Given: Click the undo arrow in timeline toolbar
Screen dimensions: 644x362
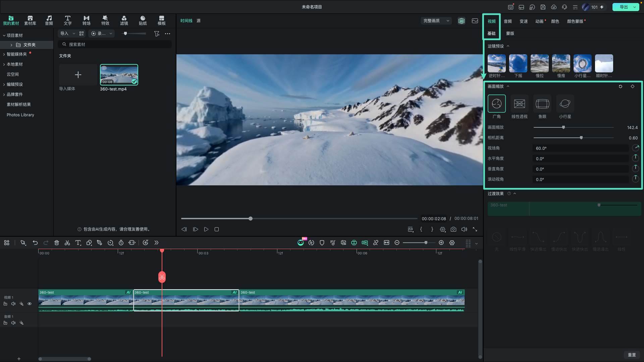Looking at the screenshot, I should [35, 243].
